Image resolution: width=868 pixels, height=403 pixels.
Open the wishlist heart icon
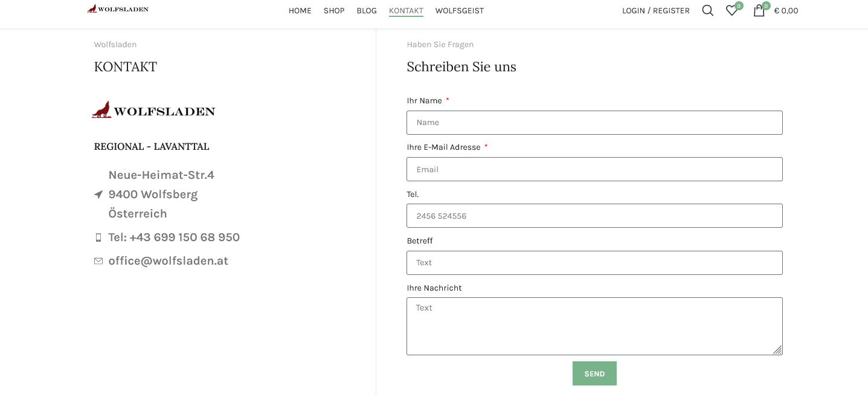point(731,10)
